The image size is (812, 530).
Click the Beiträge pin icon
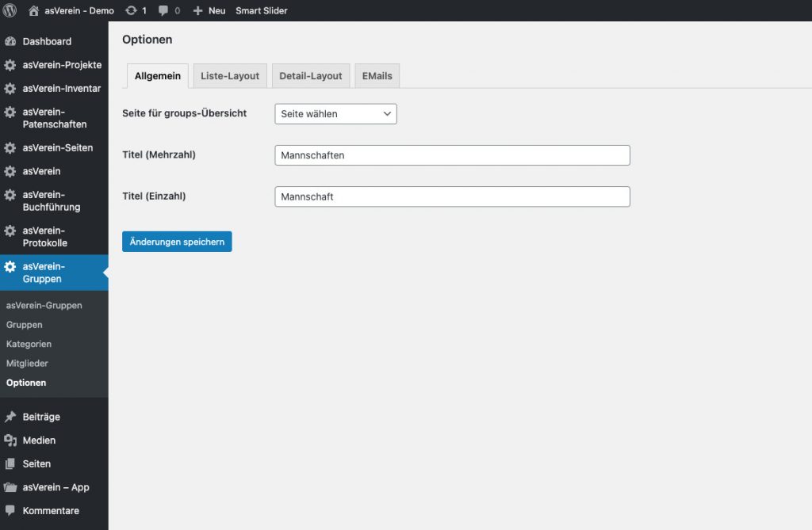click(10, 417)
